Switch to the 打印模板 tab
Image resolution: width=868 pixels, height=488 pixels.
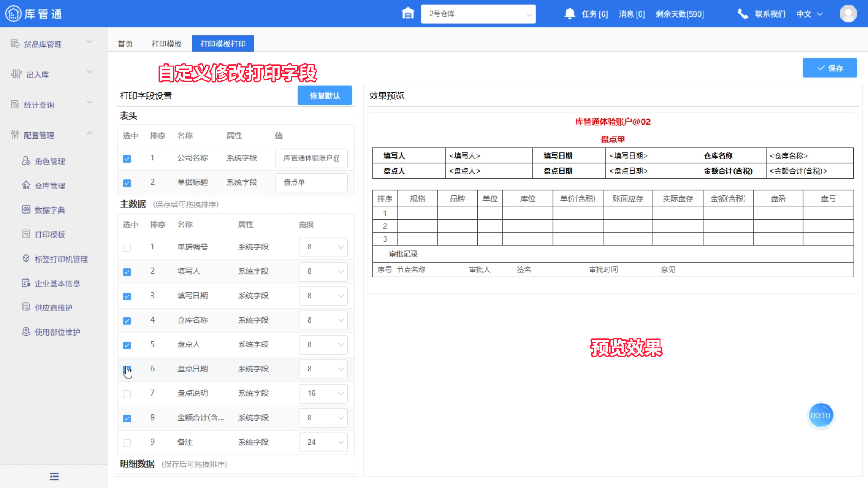click(166, 44)
